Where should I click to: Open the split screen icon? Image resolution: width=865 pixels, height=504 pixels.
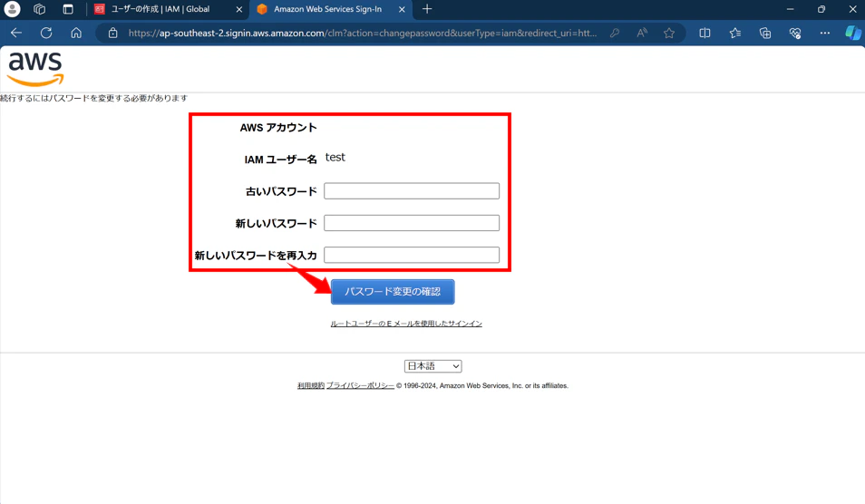[x=705, y=33]
